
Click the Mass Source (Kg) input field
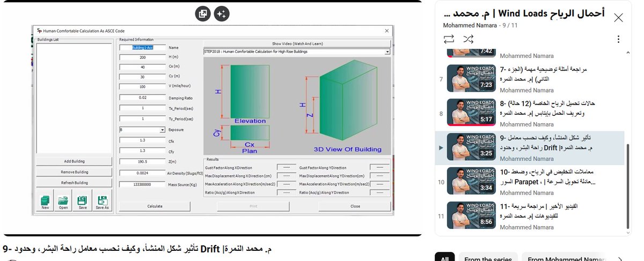[142, 184]
